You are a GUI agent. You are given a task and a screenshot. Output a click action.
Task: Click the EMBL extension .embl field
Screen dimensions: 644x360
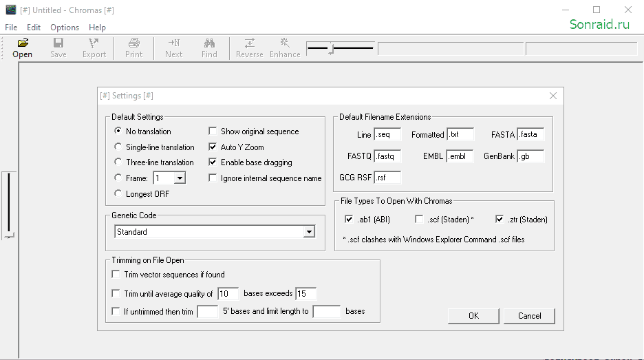(460, 156)
